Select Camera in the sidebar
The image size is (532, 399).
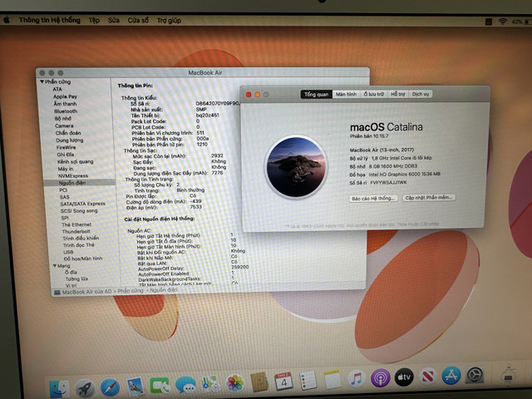(64, 126)
